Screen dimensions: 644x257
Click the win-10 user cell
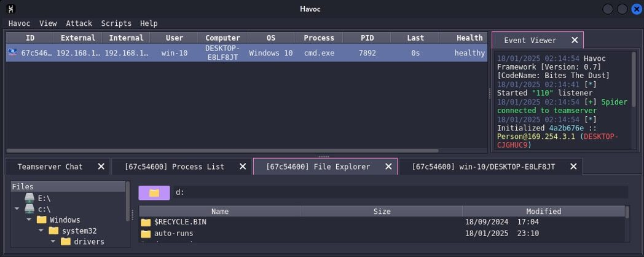pyautogui.click(x=175, y=53)
